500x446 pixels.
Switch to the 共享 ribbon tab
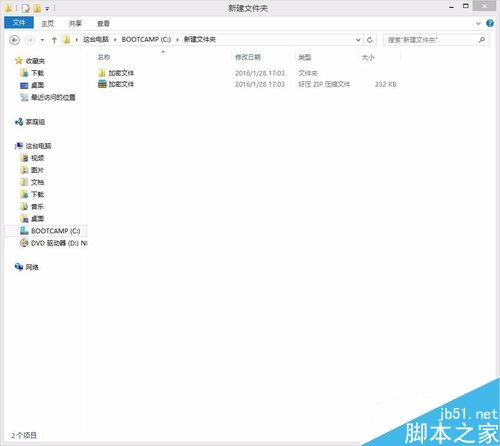click(75, 23)
